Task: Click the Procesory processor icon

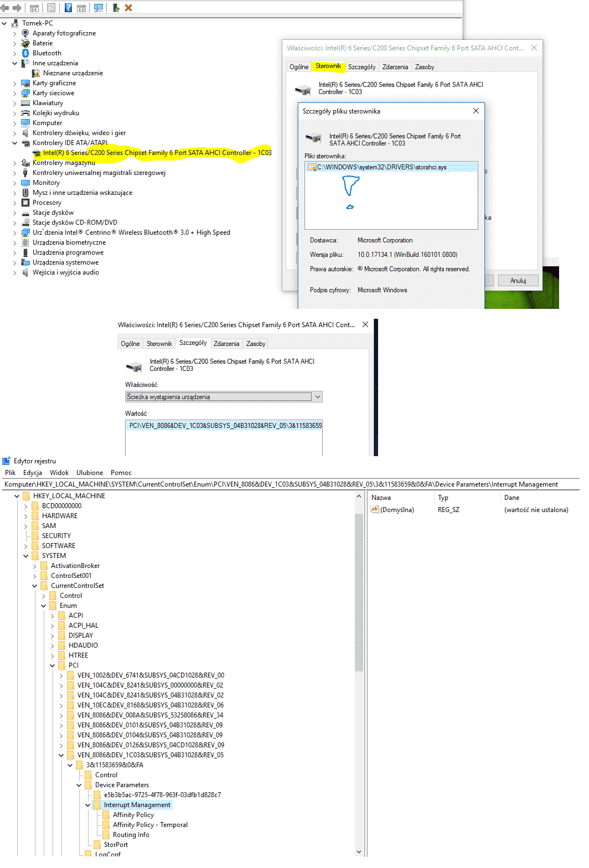Action: click(25, 203)
